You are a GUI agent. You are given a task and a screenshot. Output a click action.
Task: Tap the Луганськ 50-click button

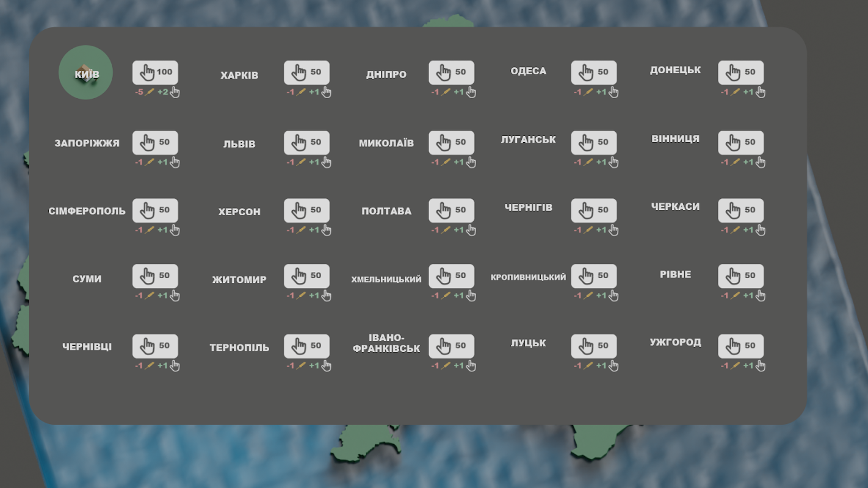(594, 143)
